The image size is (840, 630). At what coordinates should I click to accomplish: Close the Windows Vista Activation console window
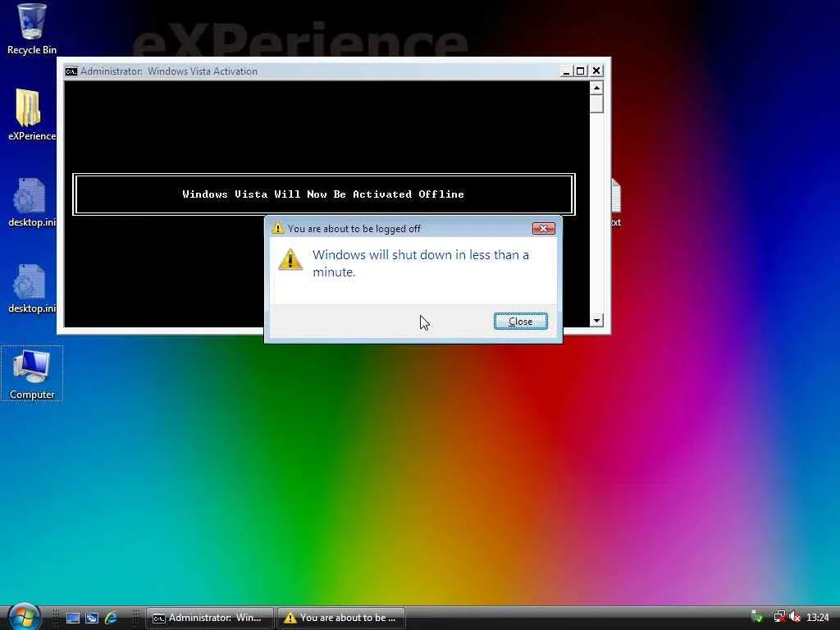click(596, 71)
